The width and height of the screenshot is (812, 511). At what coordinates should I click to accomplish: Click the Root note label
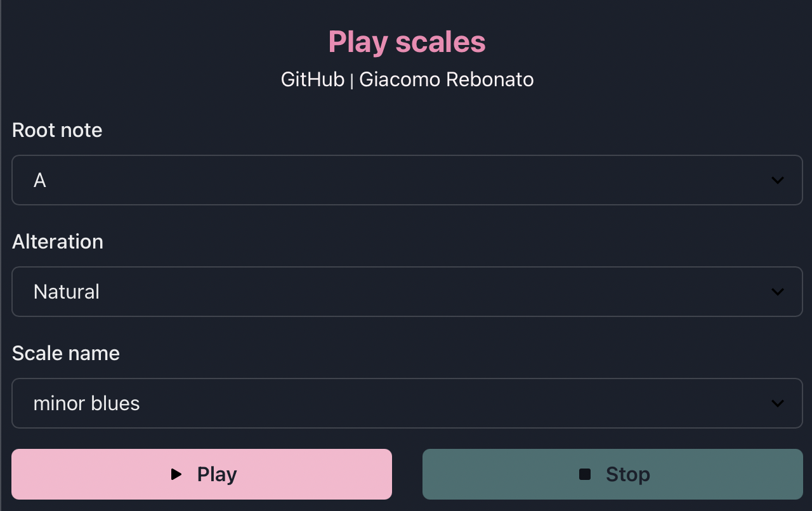(x=57, y=130)
